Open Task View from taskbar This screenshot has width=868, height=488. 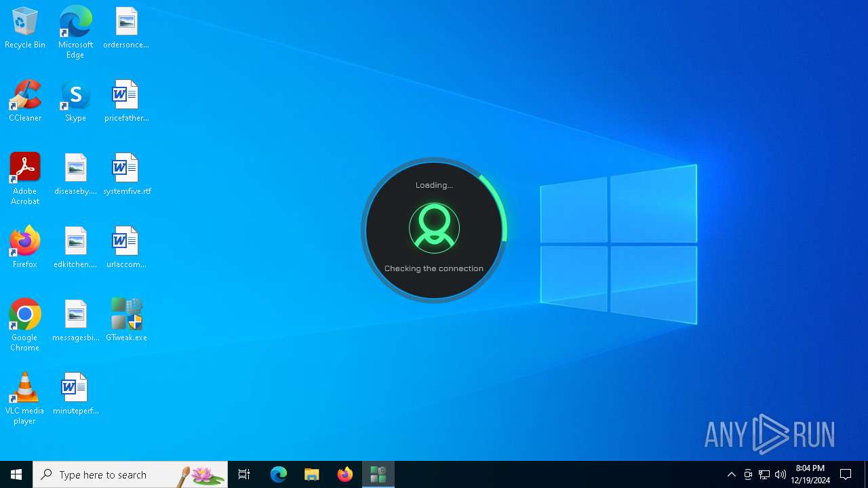(x=244, y=474)
